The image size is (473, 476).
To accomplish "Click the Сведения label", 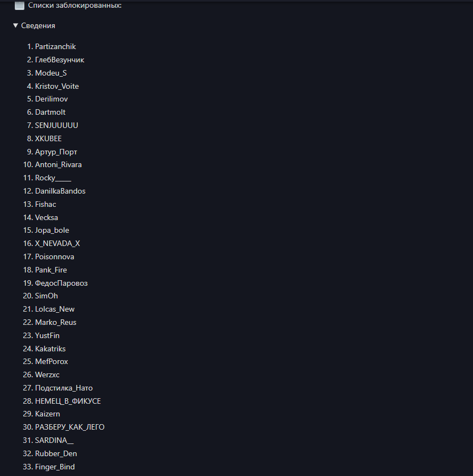I will (38, 26).
